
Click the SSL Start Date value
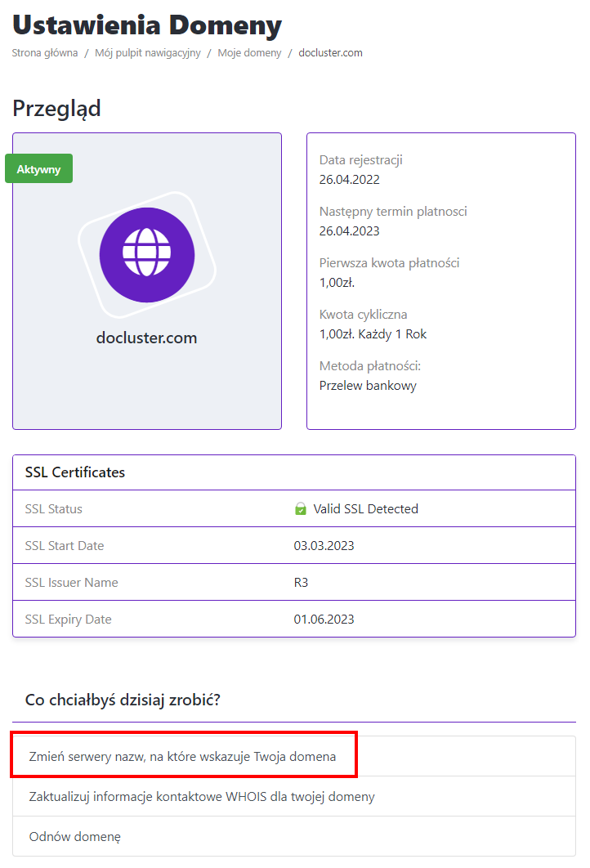click(324, 546)
